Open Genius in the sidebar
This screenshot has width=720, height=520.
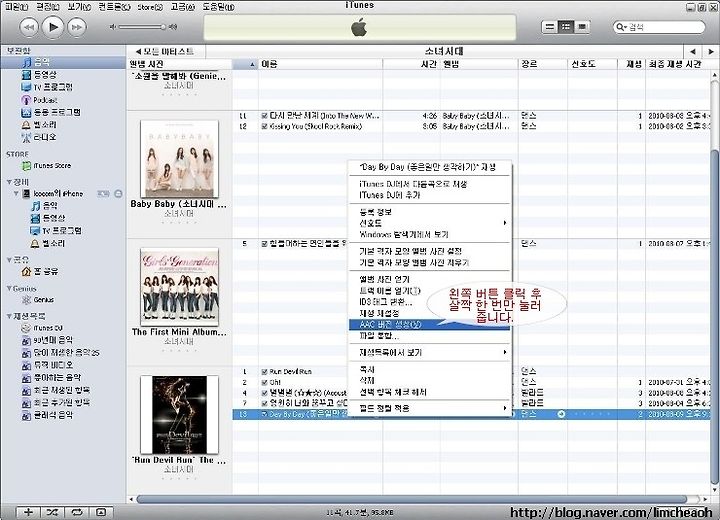click(44, 300)
